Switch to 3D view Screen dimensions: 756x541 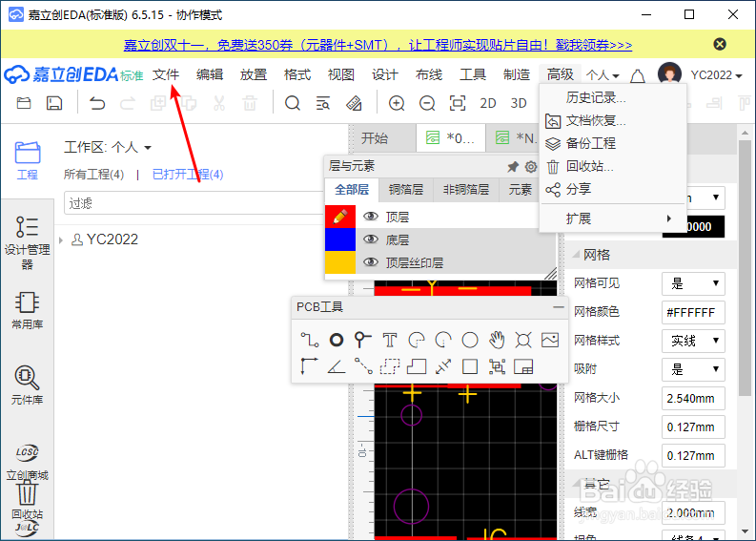(x=519, y=103)
